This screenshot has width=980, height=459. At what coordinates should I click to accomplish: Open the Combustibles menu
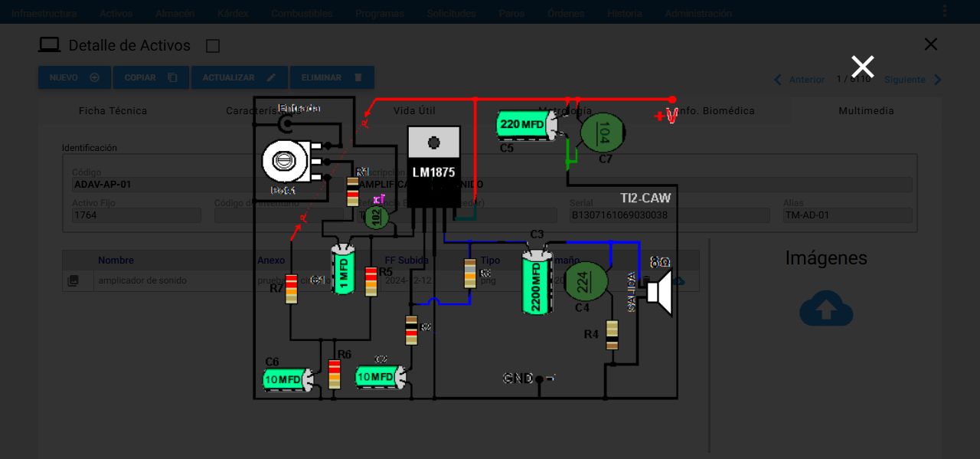coord(302,13)
